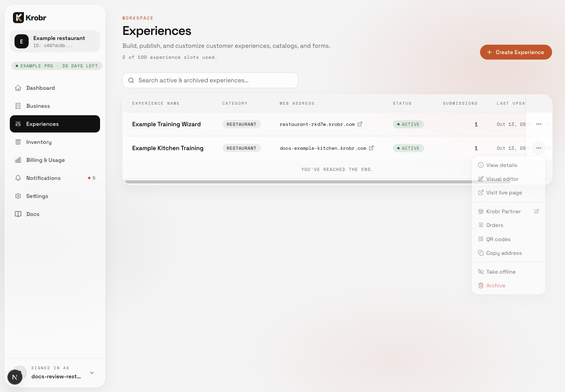The image size is (565, 392).
Task: Click the Archive trash icon
Action: (481, 285)
